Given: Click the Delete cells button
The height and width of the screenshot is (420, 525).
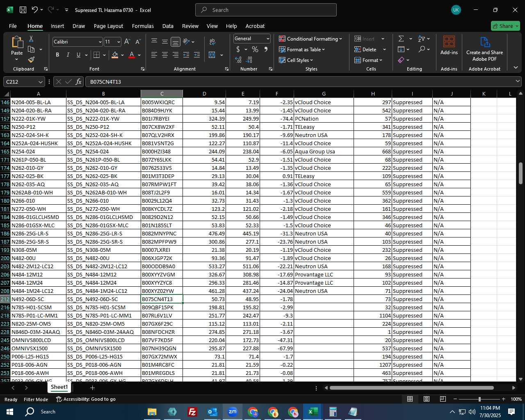Looking at the screenshot, I should coord(365,50).
